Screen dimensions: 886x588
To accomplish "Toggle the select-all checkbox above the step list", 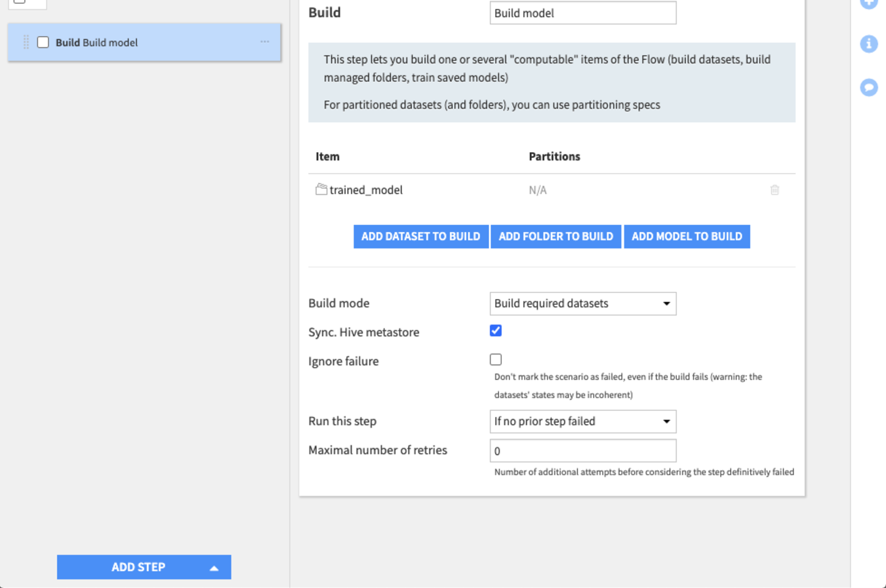I will coord(20,1).
